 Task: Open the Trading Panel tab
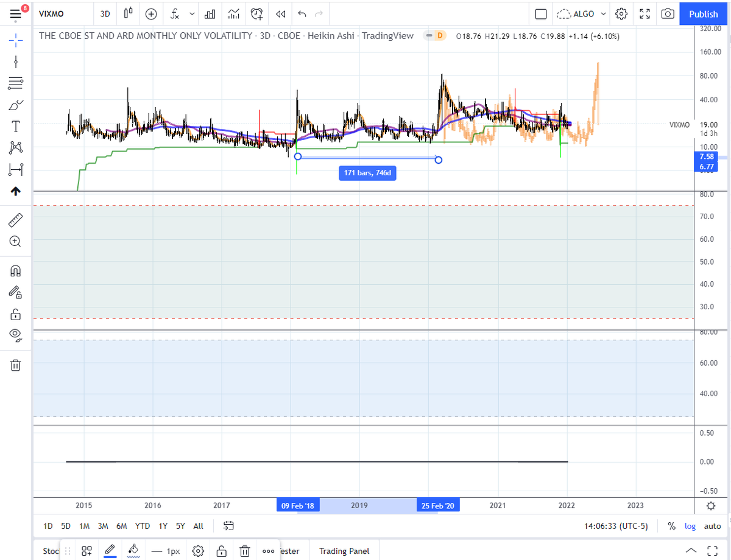(344, 551)
